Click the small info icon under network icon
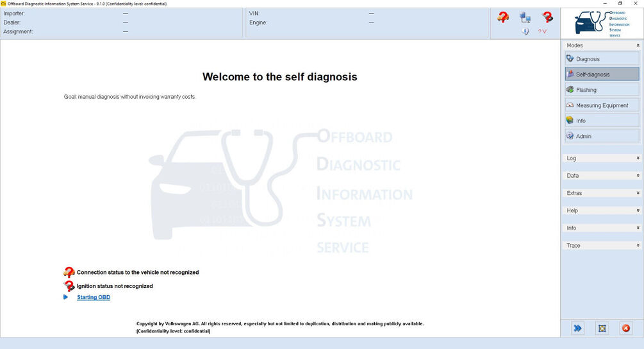644x349 pixels. point(525,31)
